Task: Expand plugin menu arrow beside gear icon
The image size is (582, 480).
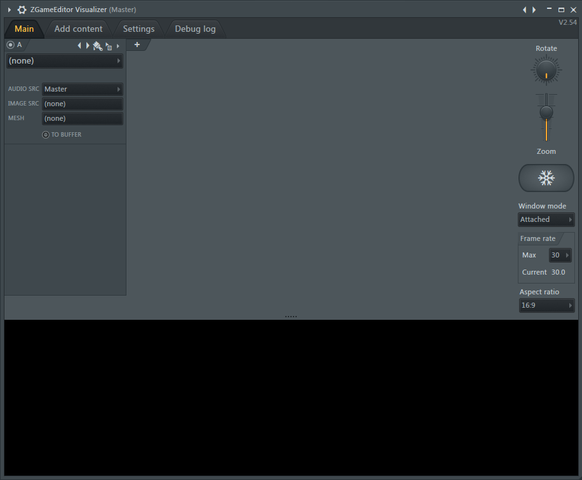Action: coord(9,10)
